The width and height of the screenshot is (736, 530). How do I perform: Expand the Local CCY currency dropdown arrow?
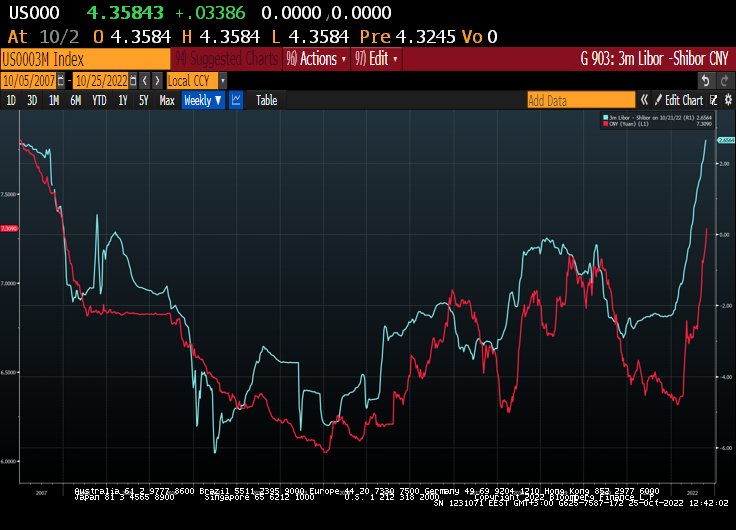tap(223, 81)
